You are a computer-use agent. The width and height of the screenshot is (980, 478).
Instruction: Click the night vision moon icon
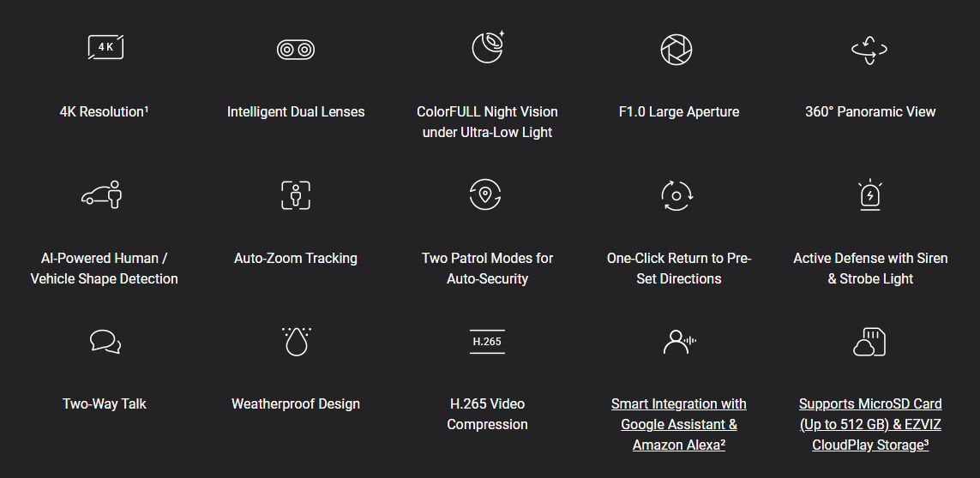(x=488, y=47)
